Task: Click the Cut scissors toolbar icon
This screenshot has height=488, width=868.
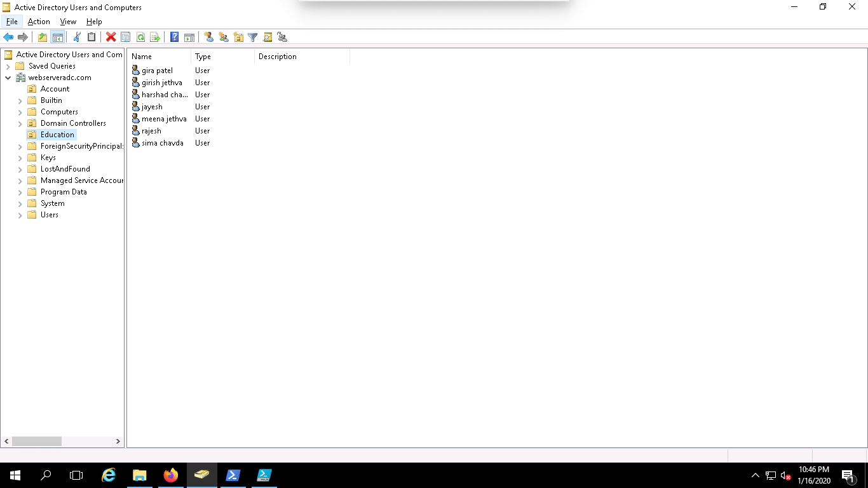Action: click(x=77, y=37)
